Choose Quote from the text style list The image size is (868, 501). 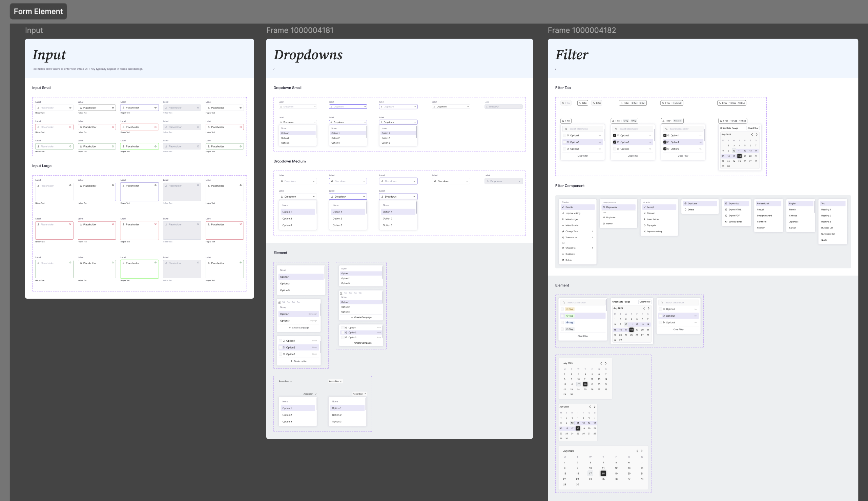pos(832,240)
